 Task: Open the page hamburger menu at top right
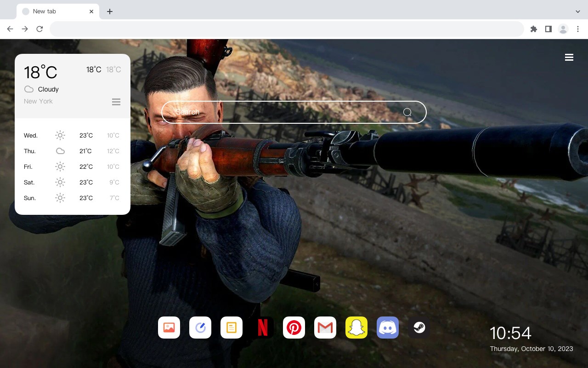click(x=569, y=57)
